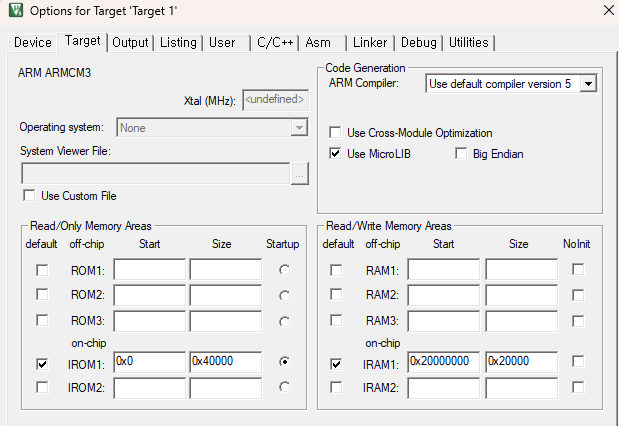Click the System Viewer File path field
619x426 pixels.
(x=156, y=173)
